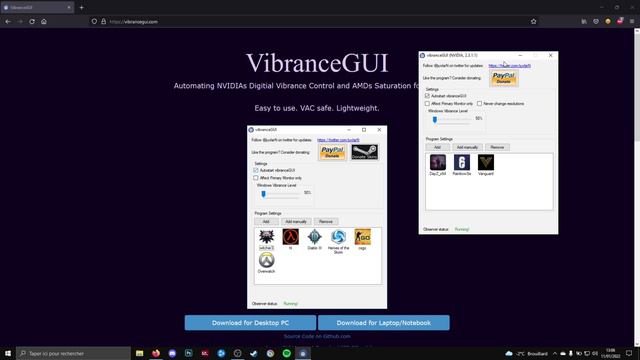
Task: Go to the Firefox home page
Action: (x=44, y=22)
